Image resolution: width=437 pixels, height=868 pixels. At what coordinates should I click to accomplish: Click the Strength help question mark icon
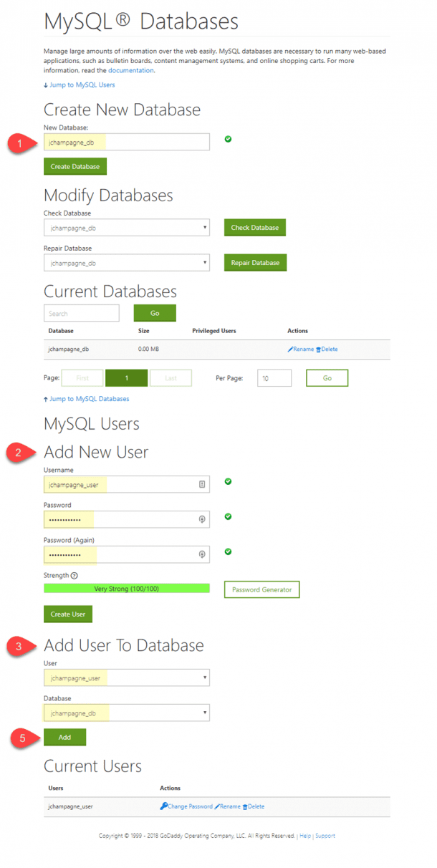[75, 576]
